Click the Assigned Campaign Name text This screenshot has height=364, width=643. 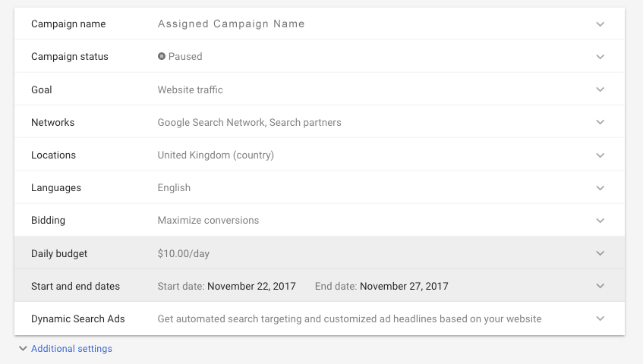[231, 24]
